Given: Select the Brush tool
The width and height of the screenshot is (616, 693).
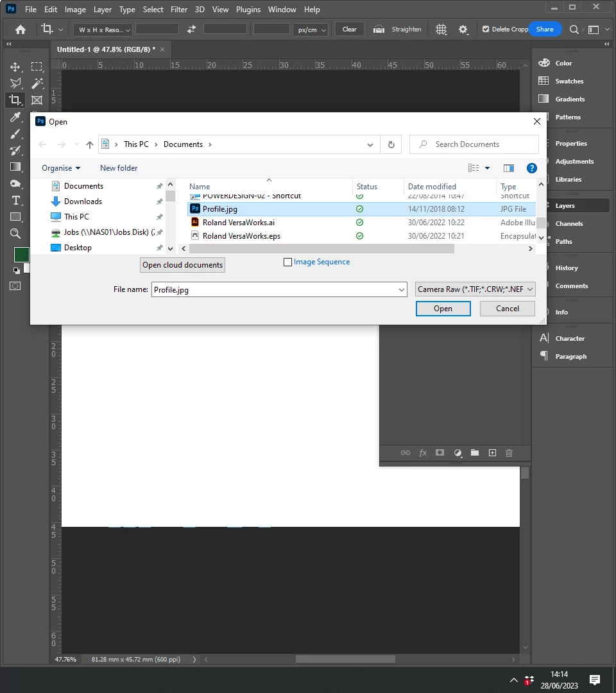Looking at the screenshot, I should 15,133.
